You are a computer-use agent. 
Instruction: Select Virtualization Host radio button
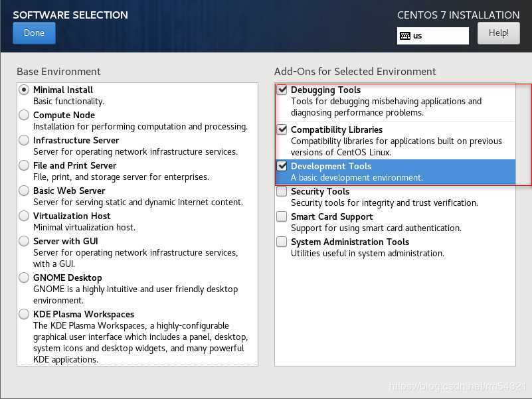[24, 216]
